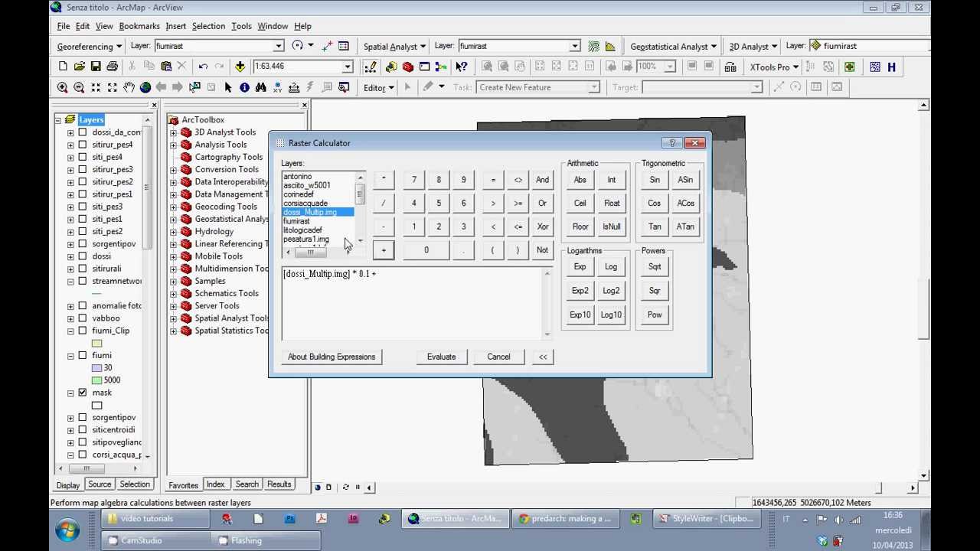Click About Building Expressions button
The height and width of the screenshot is (551, 980).
pyautogui.click(x=332, y=357)
